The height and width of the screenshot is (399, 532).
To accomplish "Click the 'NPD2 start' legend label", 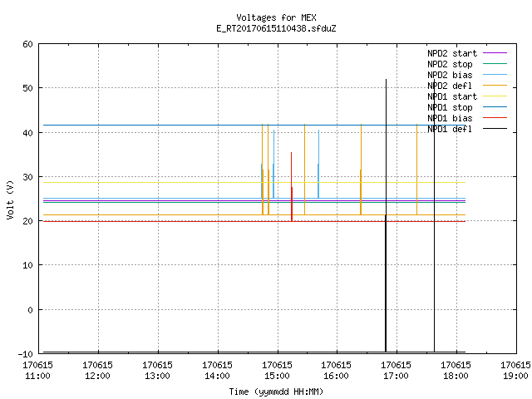I will click(x=452, y=53).
